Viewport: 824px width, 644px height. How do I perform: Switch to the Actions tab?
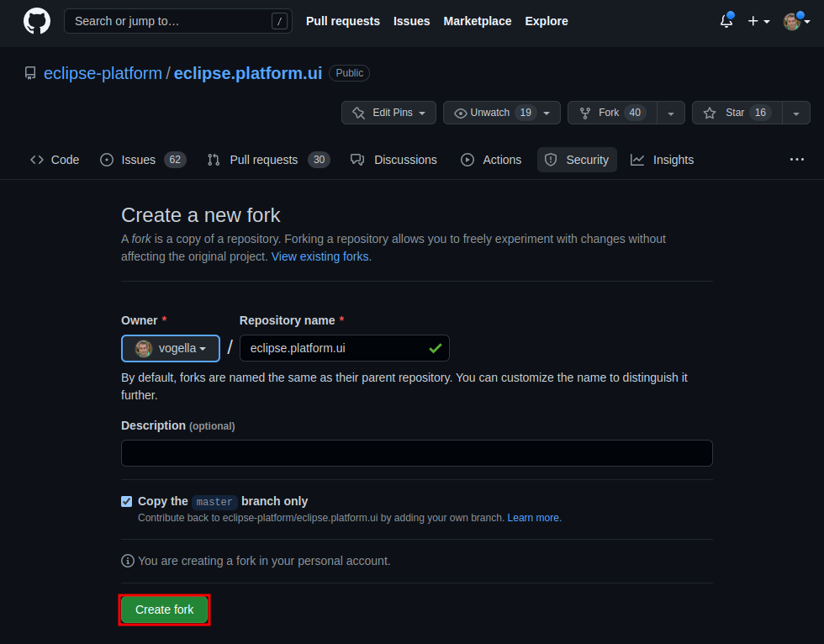[491, 160]
